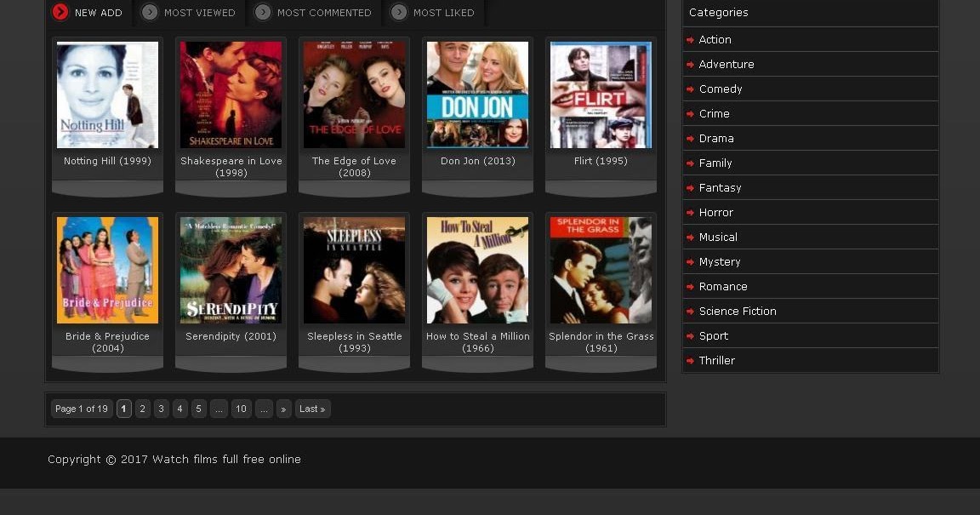Open the Splendor in the Grass poster
Image resolution: width=980 pixels, height=515 pixels.
point(601,271)
